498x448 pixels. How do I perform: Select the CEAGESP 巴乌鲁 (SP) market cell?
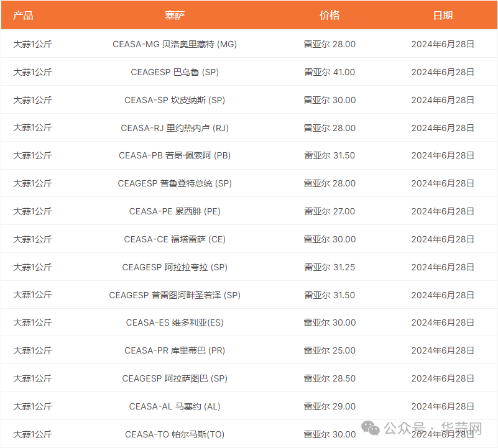tap(175, 72)
